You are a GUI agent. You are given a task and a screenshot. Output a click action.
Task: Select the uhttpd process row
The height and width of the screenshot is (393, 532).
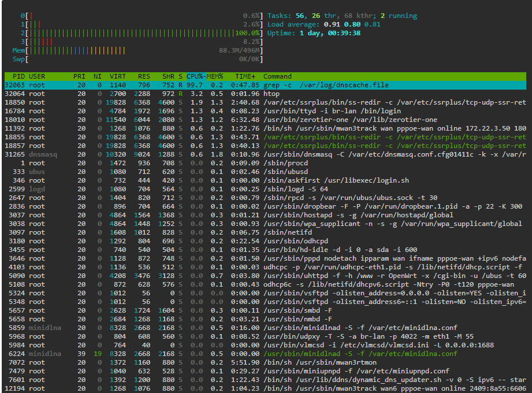pyautogui.click(x=265, y=276)
